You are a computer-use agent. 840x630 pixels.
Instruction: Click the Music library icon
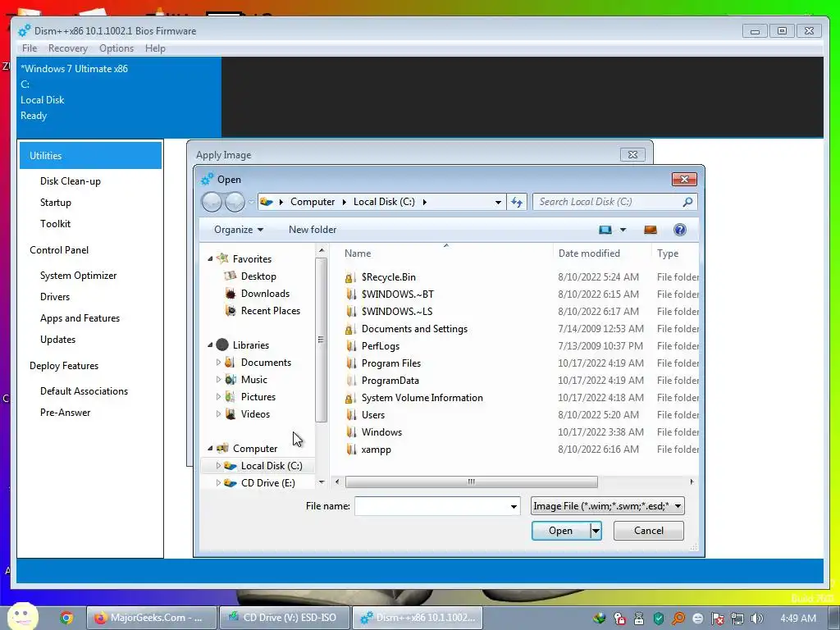tap(231, 380)
